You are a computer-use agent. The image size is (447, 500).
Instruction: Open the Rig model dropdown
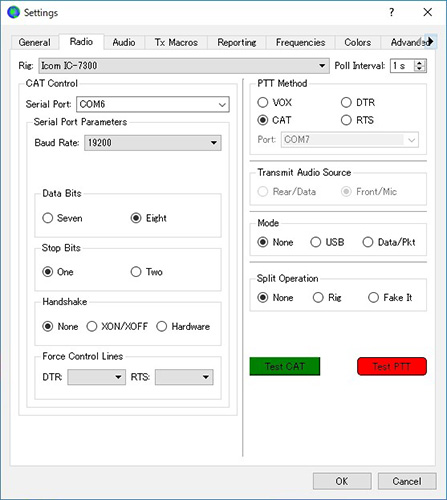coord(184,66)
